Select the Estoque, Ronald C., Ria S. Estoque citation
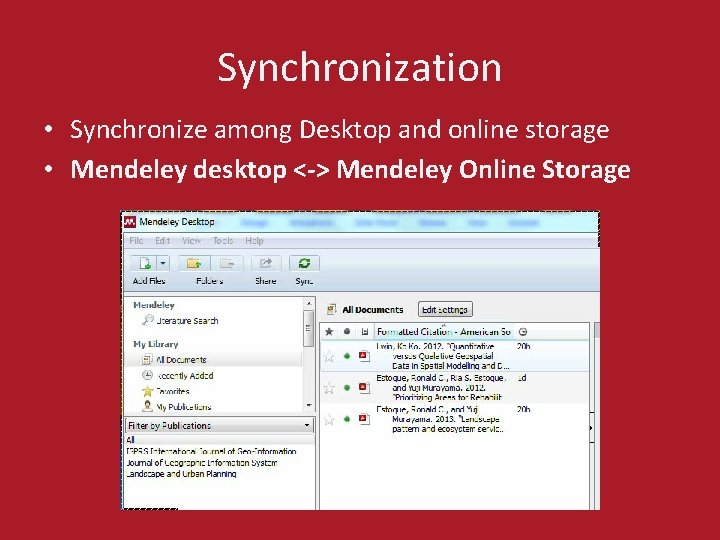 point(441,388)
